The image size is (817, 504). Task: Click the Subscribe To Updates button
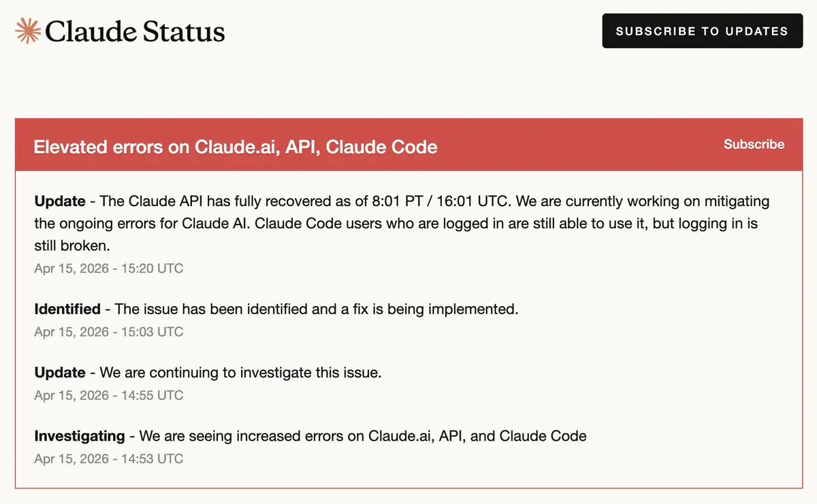702,31
